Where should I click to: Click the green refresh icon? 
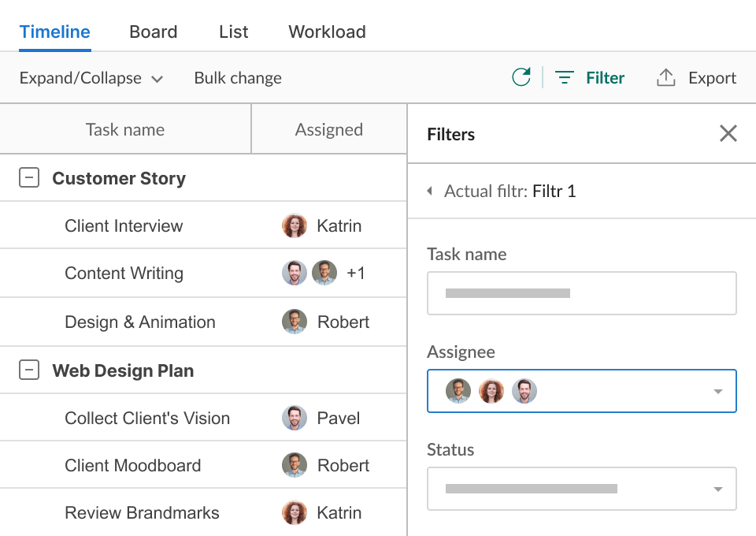click(x=521, y=77)
